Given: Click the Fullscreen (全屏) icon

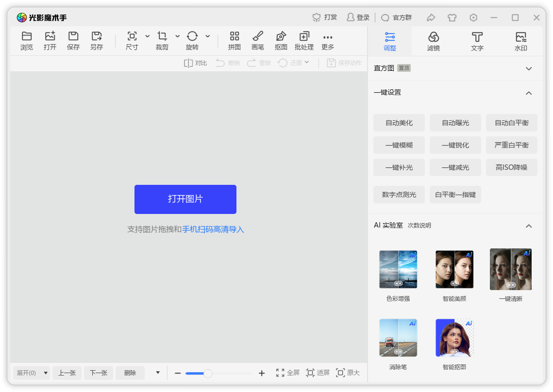Looking at the screenshot, I should pos(280,373).
